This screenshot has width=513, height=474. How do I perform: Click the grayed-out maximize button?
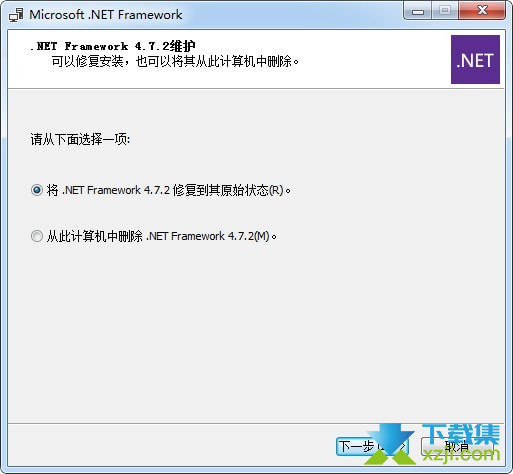tap(445, 11)
